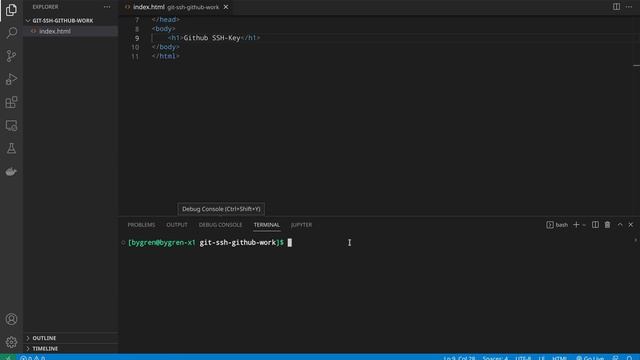640x360 pixels.
Task: Select the bash terminal indicator
Action: click(x=557, y=225)
